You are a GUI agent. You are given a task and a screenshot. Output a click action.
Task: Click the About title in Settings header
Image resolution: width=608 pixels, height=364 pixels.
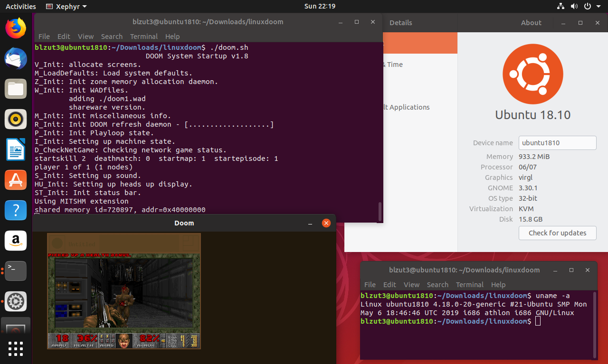531,23
